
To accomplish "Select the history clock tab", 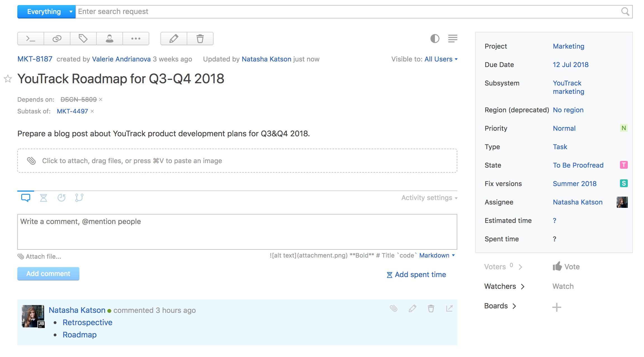I will click(x=61, y=198).
